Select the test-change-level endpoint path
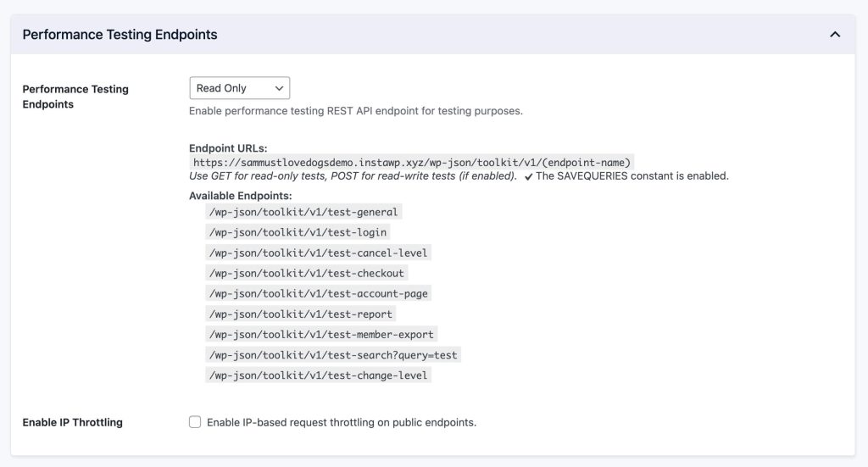 coord(318,375)
